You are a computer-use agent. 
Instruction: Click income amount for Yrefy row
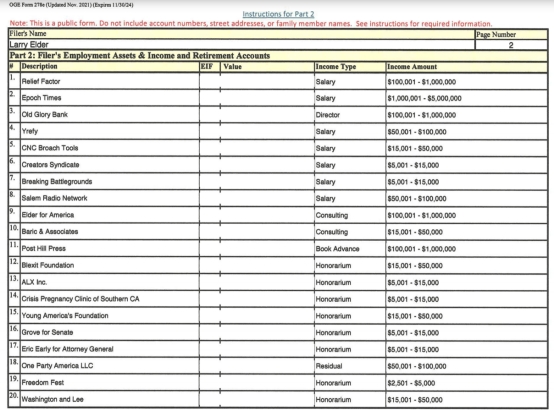(467, 131)
